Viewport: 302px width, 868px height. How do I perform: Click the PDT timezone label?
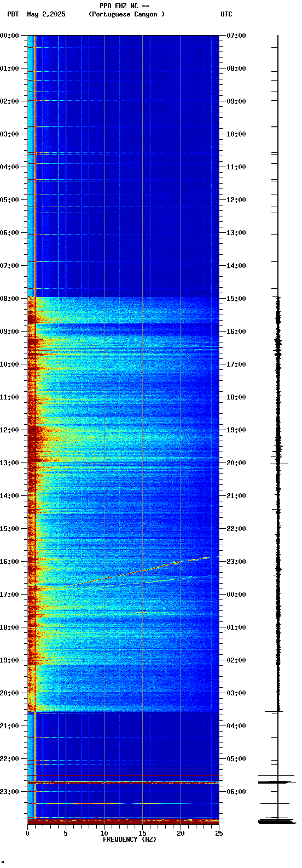click(x=13, y=14)
